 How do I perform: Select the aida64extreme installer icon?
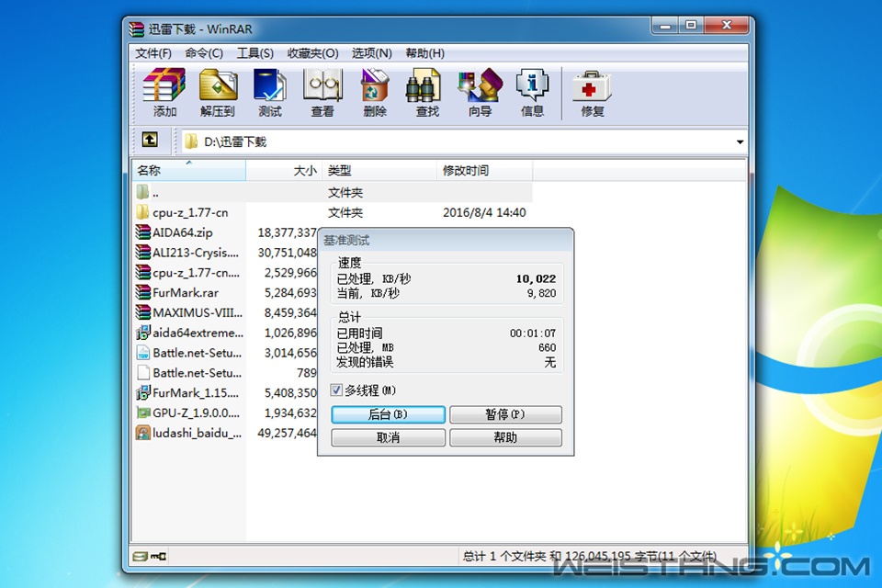[143, 333]
